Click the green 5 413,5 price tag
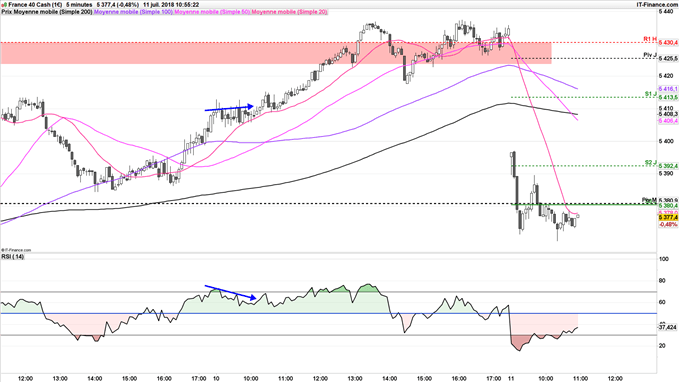 (x=668, y=98)
